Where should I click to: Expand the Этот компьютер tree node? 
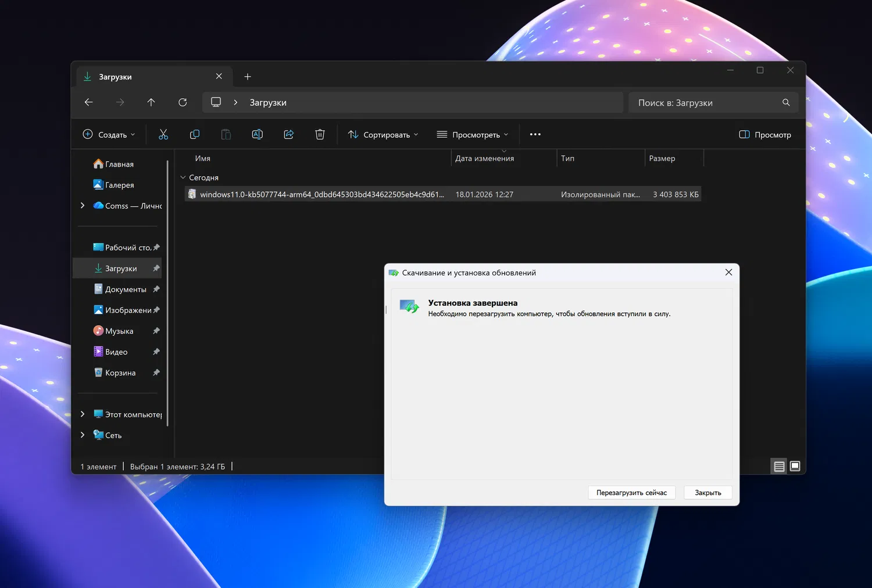pyautogui.click(x=83, y=414)
